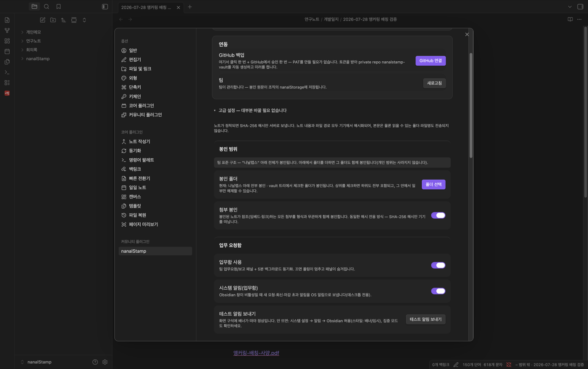Open the quick switcher from the ribbon
The height and width of the screenshot is (369, 588).
[7, 20]
